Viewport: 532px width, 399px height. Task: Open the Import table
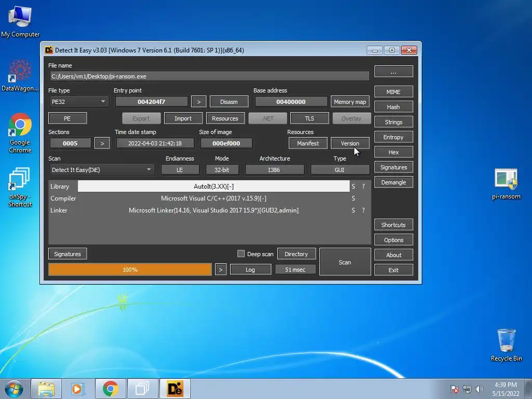coord(183,118)
